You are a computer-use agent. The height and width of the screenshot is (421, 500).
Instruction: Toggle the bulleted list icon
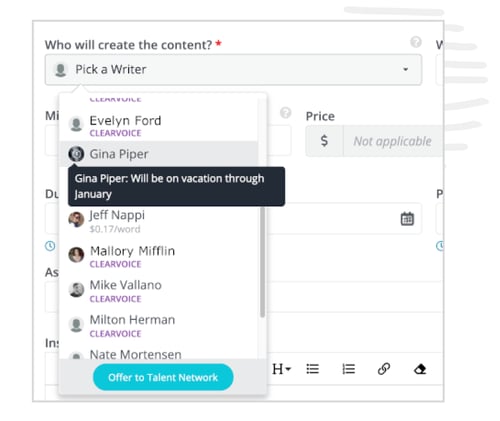313,369
